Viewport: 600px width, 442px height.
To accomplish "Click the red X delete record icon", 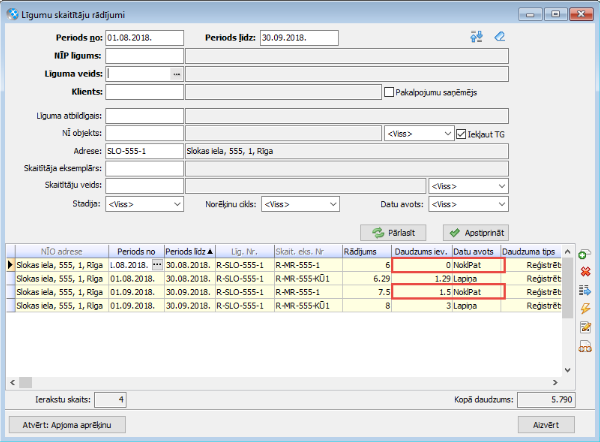I will coord(584,272).
